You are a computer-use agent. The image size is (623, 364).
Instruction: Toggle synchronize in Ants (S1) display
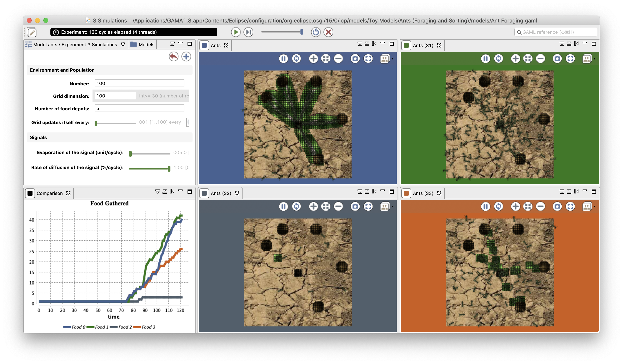pyautogui.click(x=498, y=59)
